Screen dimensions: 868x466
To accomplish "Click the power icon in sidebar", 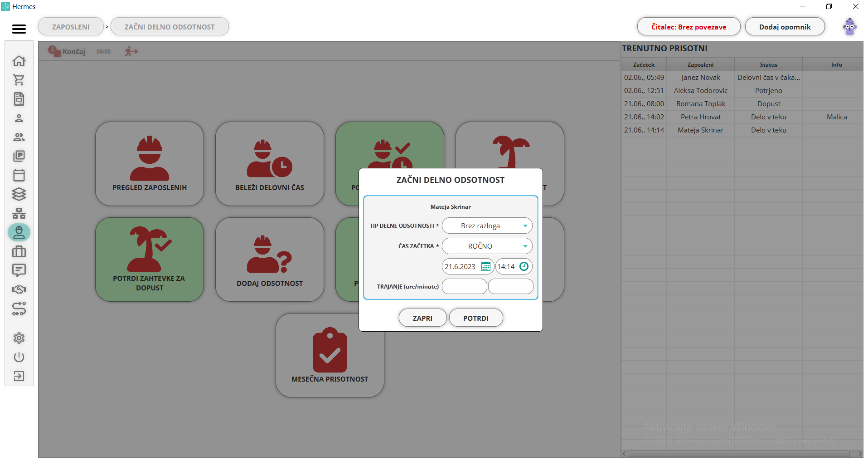I will 19,357.
